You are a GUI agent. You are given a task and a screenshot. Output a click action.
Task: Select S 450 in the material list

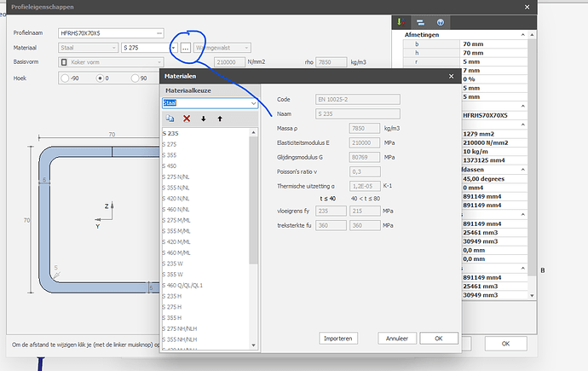tap(205, 166)
